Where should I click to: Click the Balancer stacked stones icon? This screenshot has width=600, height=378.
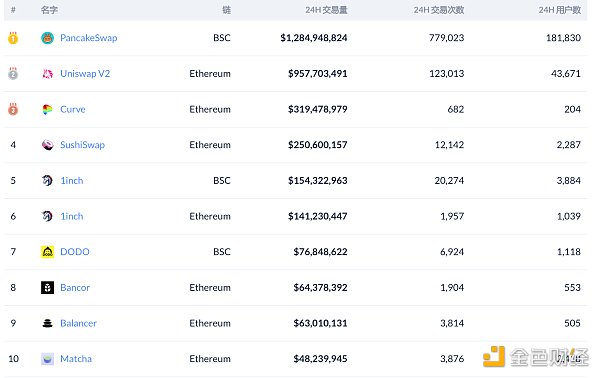click(x=47, y=323)
